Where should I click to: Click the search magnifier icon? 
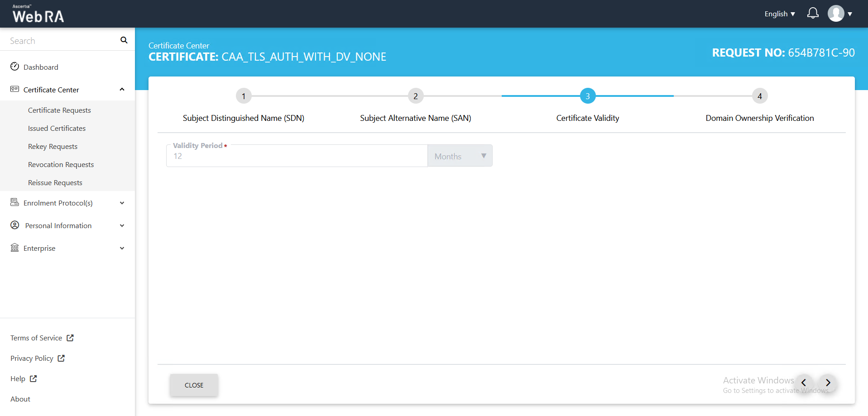coord(124,40)
